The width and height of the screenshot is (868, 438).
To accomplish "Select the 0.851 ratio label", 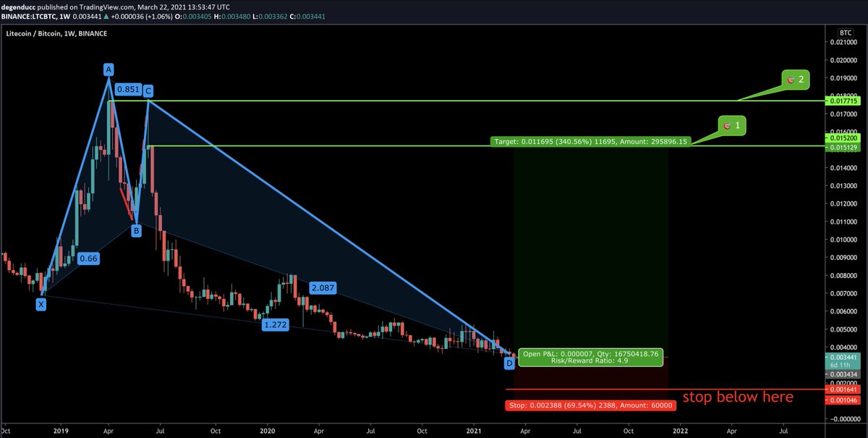I will tap(128, 90).
